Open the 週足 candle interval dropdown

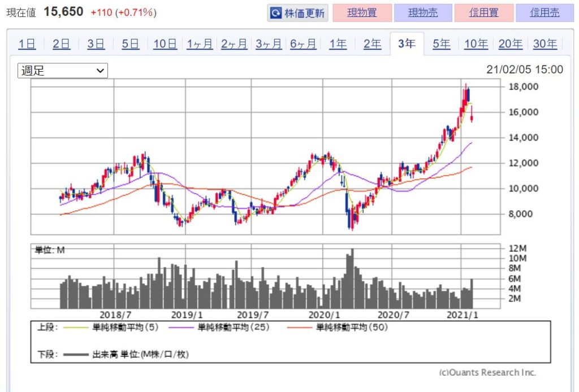coord(63,71)
